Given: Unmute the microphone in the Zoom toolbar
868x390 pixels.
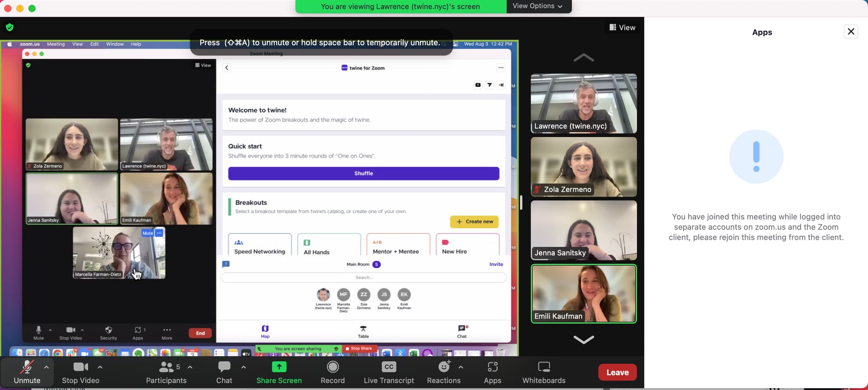Looking at the screenshot, I should [x=27, y=372].
